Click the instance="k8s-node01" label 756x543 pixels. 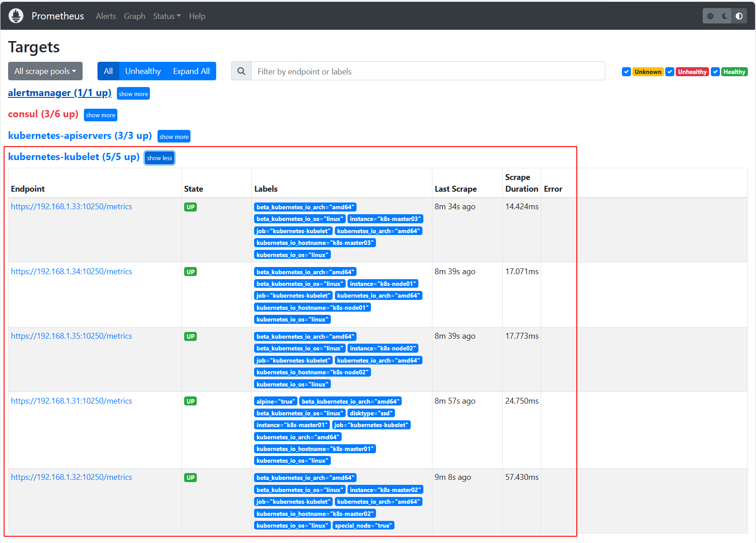[383, 284]
